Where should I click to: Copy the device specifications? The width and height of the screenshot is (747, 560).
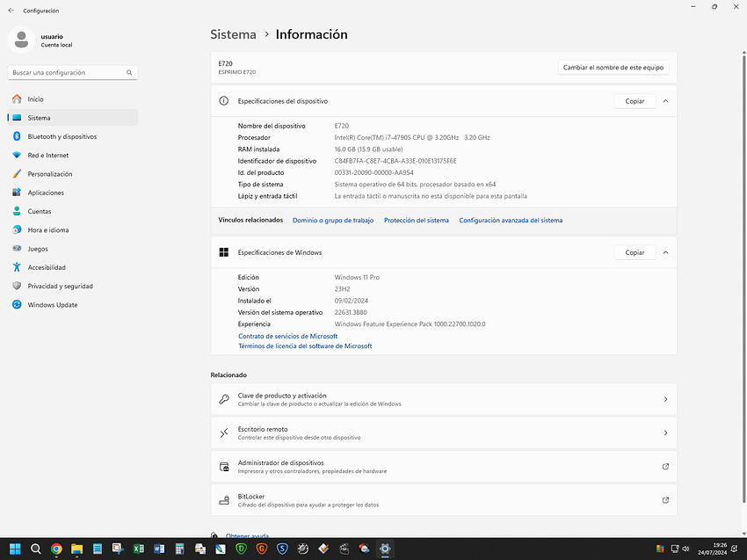(635, 101)
